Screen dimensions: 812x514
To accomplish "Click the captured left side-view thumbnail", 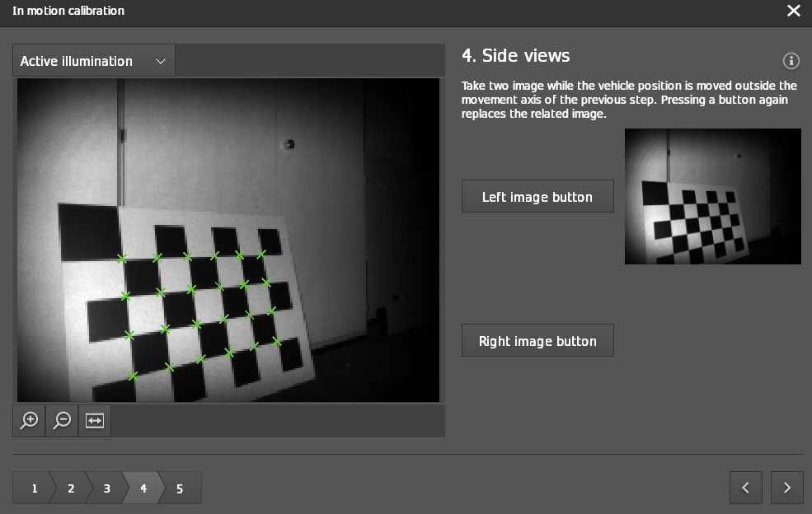I will point(712,195).
